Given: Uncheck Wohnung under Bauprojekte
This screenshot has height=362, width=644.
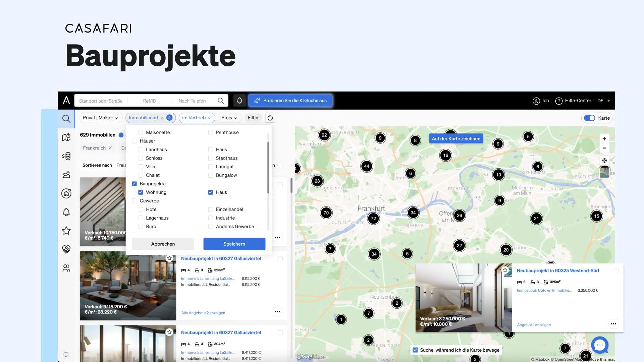Looking at the screenshot, I should tap(141, 192).
